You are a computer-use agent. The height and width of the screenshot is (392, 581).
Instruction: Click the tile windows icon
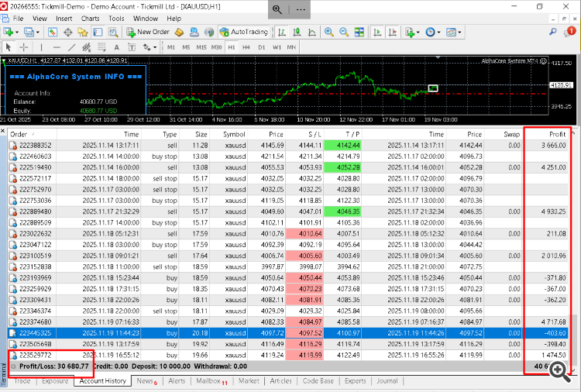[359, 33]
